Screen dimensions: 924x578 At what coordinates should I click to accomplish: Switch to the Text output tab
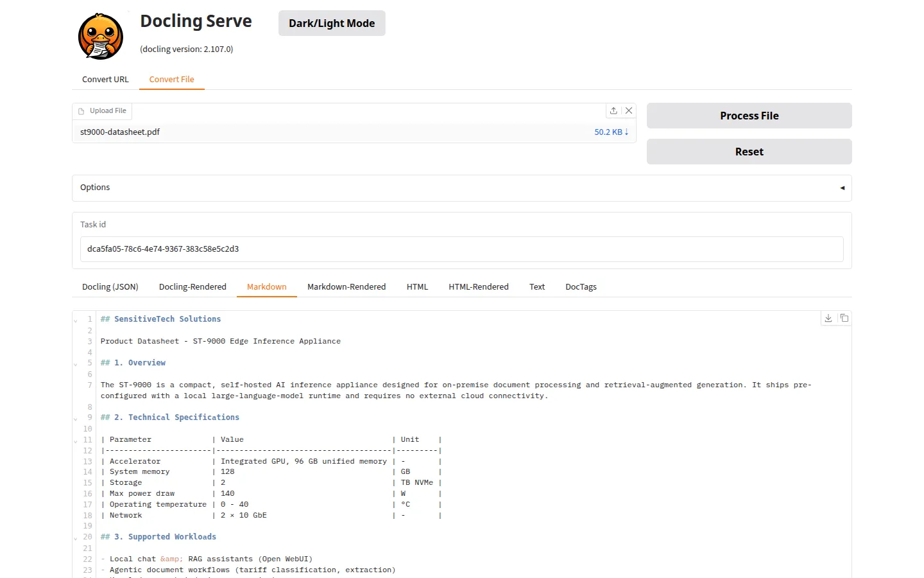point(537,286)
